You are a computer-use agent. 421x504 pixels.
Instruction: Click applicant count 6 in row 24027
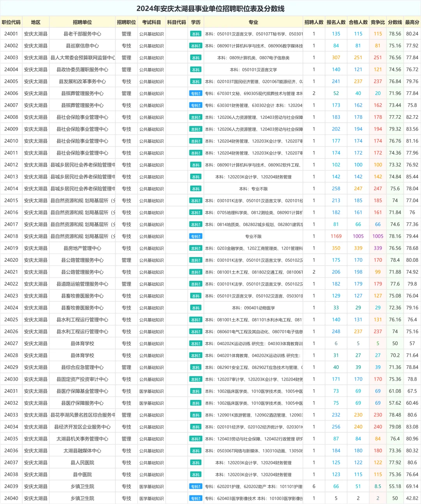click(336, 344)
